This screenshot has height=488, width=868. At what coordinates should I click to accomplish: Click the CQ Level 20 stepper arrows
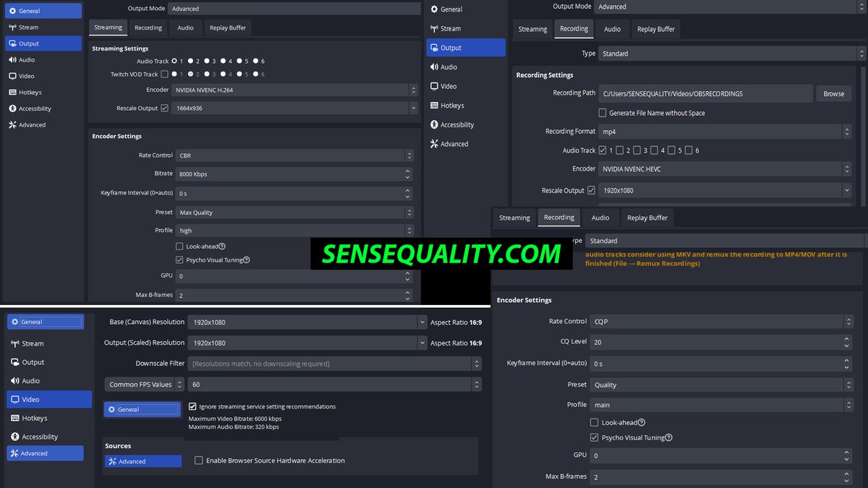[x=848, y=342]
